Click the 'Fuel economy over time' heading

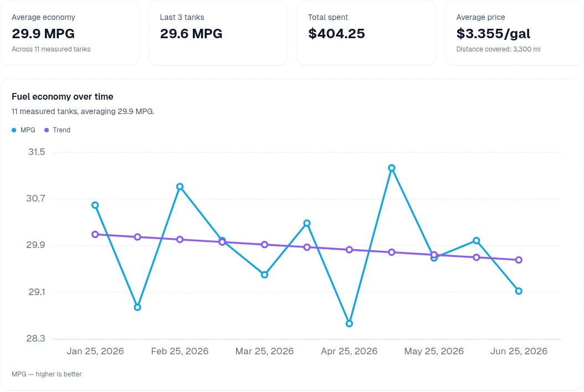pos(62,97)
